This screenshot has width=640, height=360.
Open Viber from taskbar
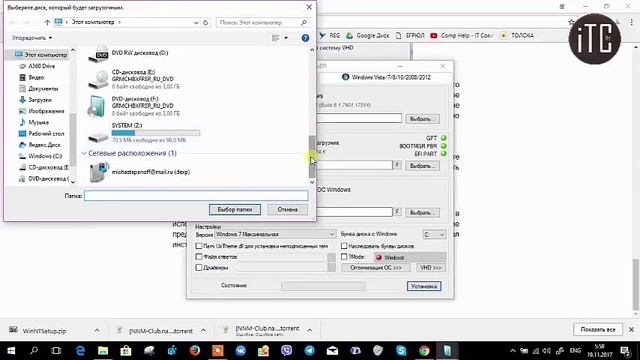[287, 351]
